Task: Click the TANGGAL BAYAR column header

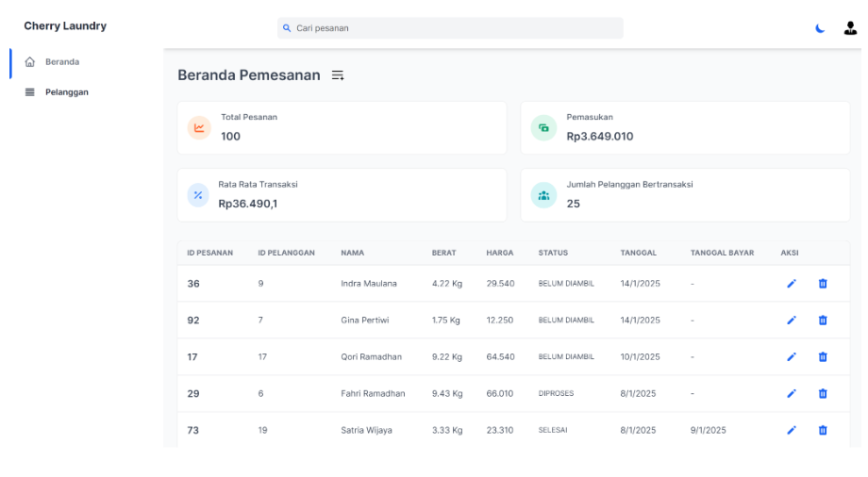Action: coord(722,253)
